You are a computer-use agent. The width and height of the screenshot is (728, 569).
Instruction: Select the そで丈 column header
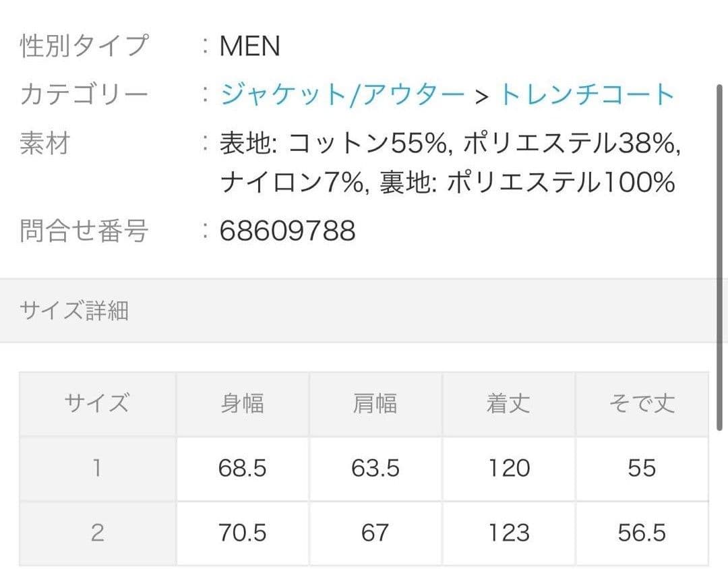(x=641, y=404)
